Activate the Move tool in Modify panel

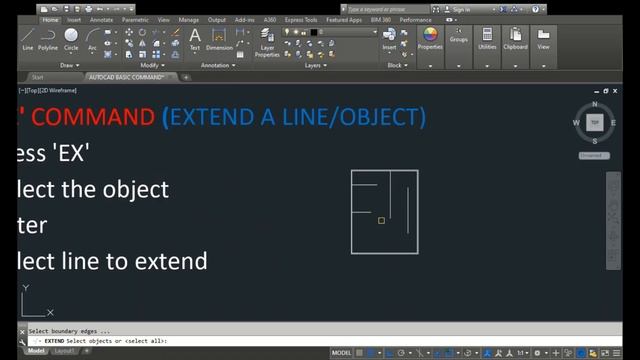click(x=129, y=32)
